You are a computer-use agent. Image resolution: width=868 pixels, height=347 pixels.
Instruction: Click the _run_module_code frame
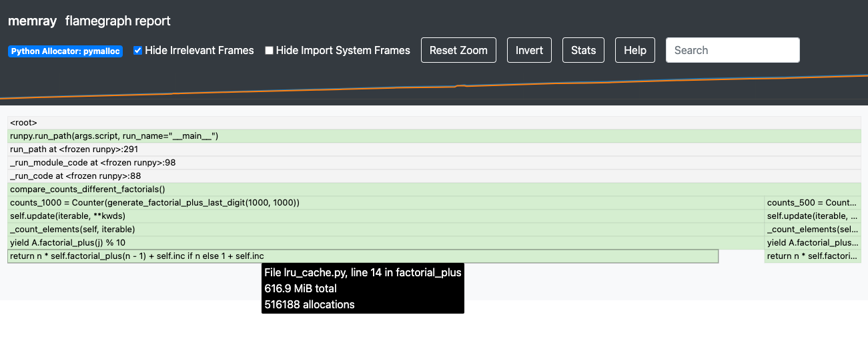434,163
